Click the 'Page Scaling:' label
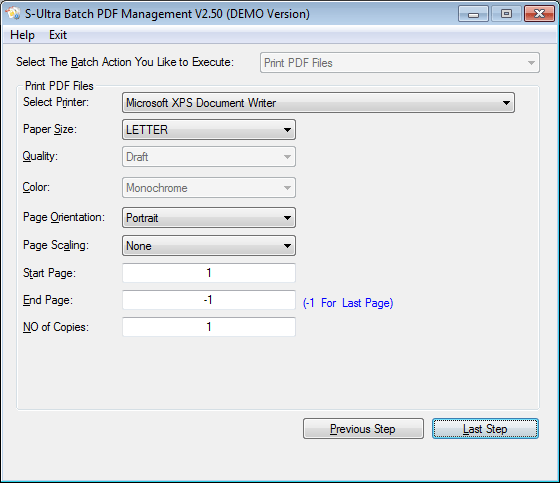 [x=56, y=245]
